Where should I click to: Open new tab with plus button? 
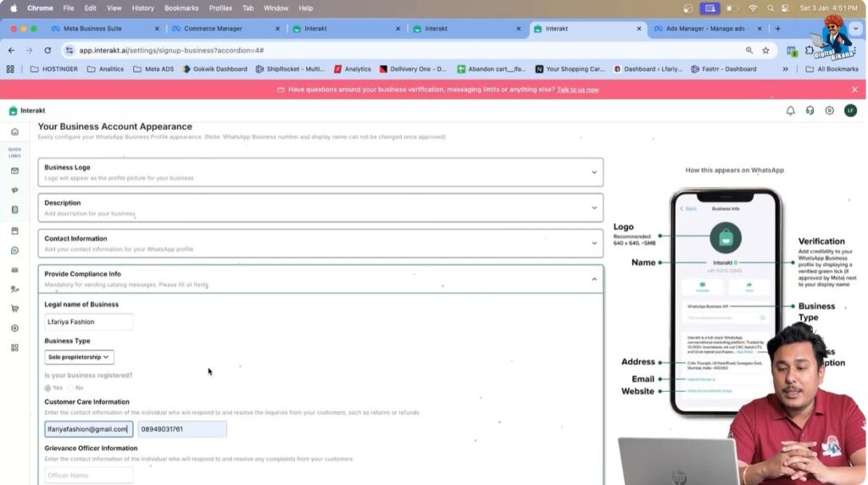point(778,29)
